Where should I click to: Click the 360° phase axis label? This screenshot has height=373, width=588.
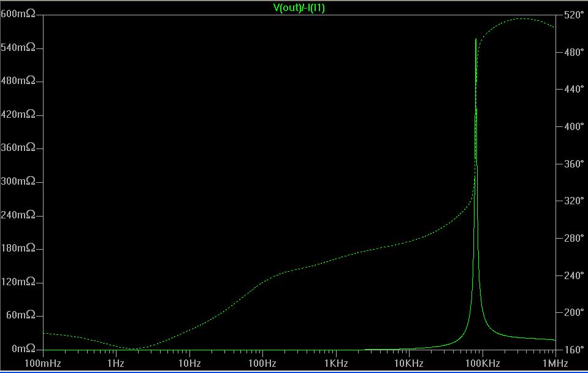[x=574, y=164]
